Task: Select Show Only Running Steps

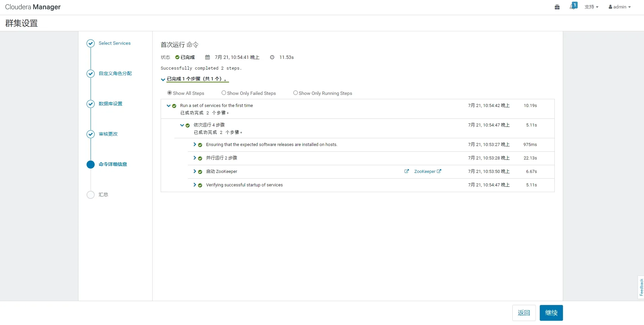Action: [x=295, y=93]
